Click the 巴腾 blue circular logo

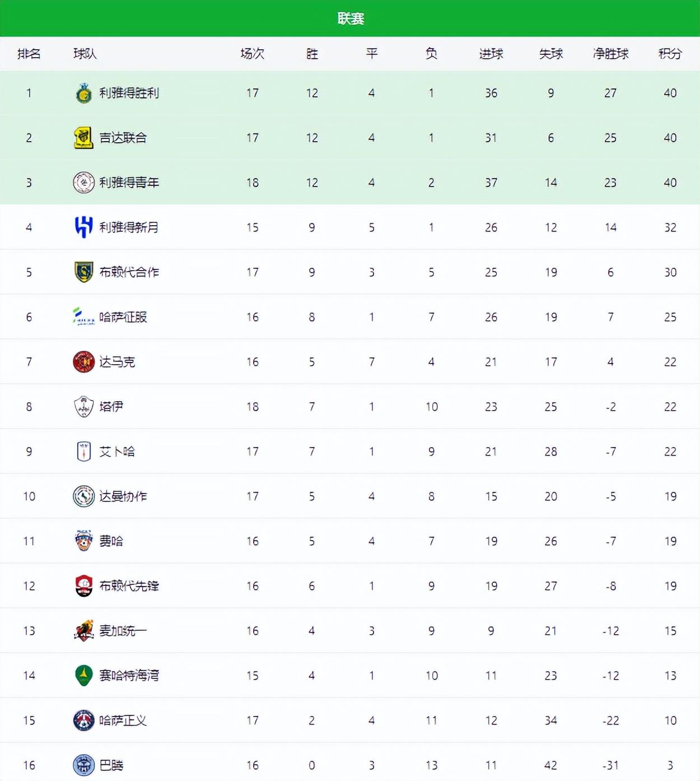83,765
